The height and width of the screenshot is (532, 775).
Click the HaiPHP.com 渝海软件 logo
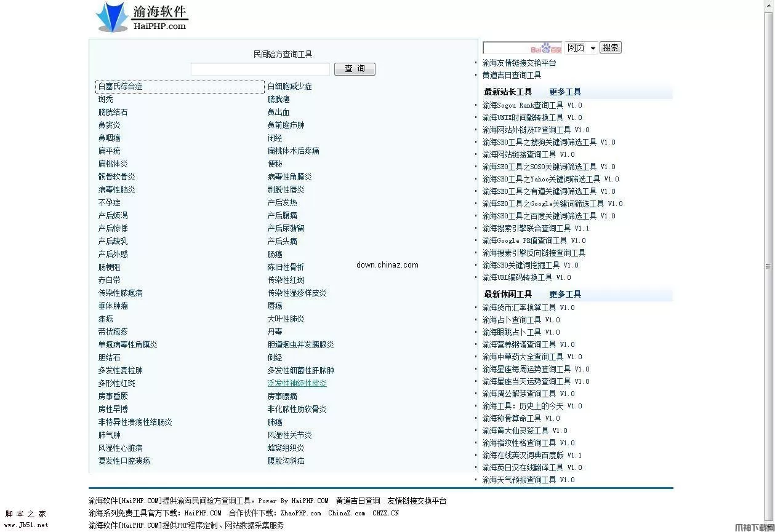[x=141, y=17]
